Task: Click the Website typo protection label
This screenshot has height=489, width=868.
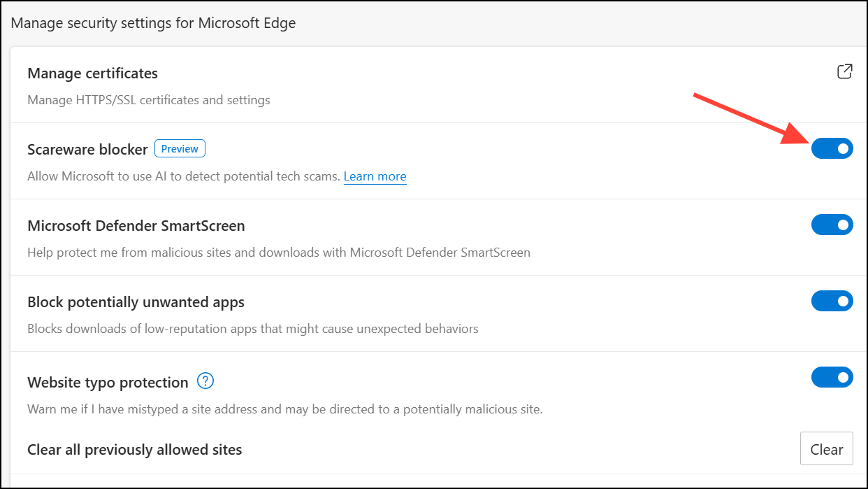Action: click(x=108, y=383)
